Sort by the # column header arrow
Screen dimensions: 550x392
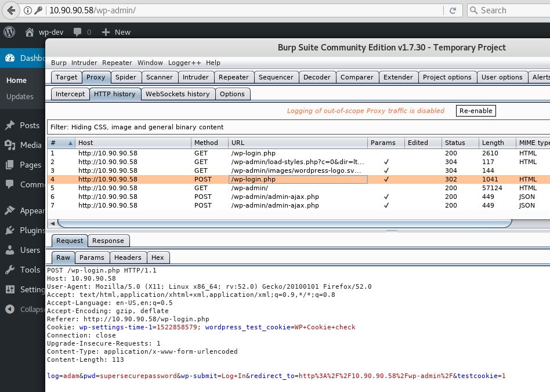tap(70, 143)
